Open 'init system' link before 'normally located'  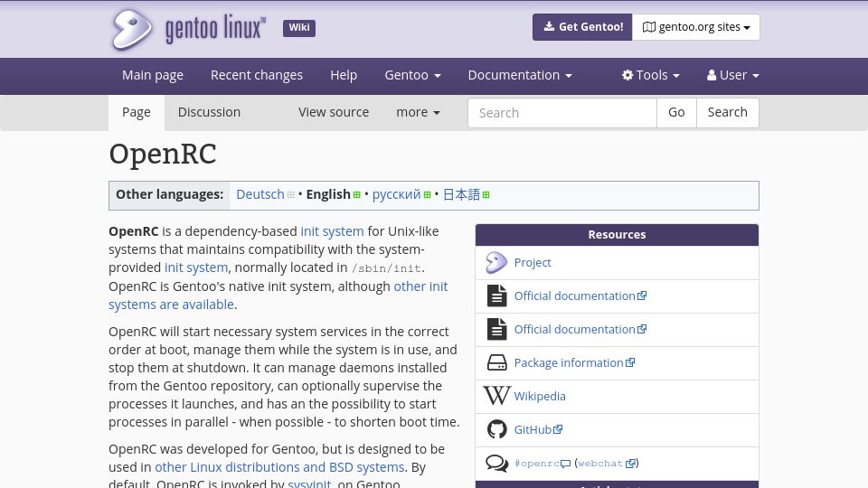tap(196, 267)
